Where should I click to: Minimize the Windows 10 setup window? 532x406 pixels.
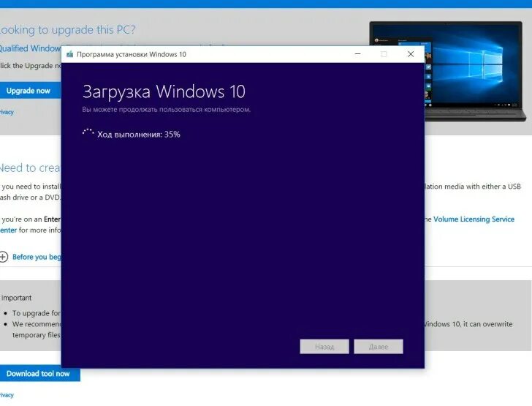pos(357,54)
